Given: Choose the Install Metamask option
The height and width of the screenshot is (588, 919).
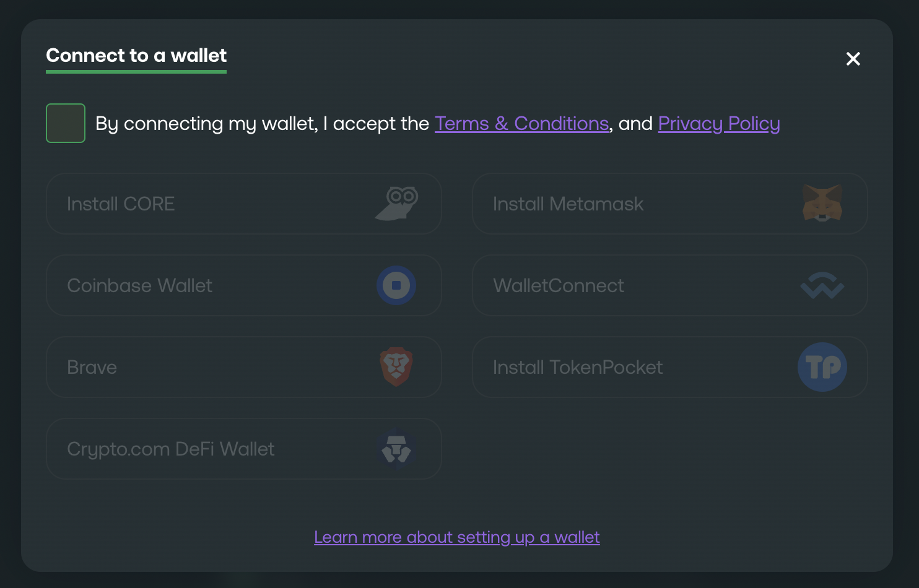Looking at the screenshot, I should (x=568, y=204).
